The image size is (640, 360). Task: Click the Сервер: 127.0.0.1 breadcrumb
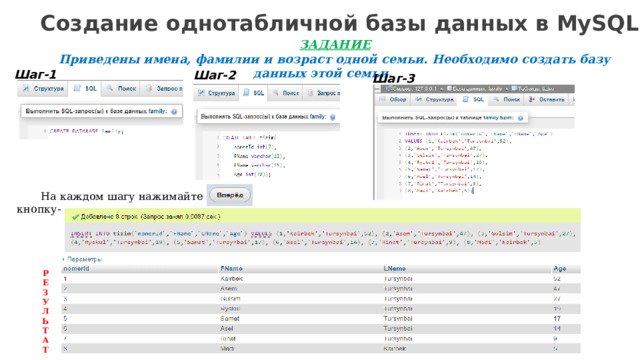412,89
